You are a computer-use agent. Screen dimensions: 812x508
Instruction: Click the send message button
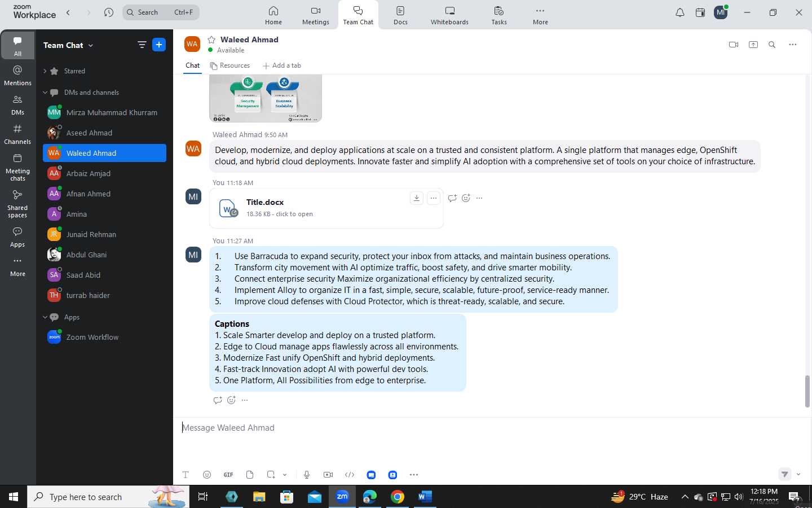(785, 474)
